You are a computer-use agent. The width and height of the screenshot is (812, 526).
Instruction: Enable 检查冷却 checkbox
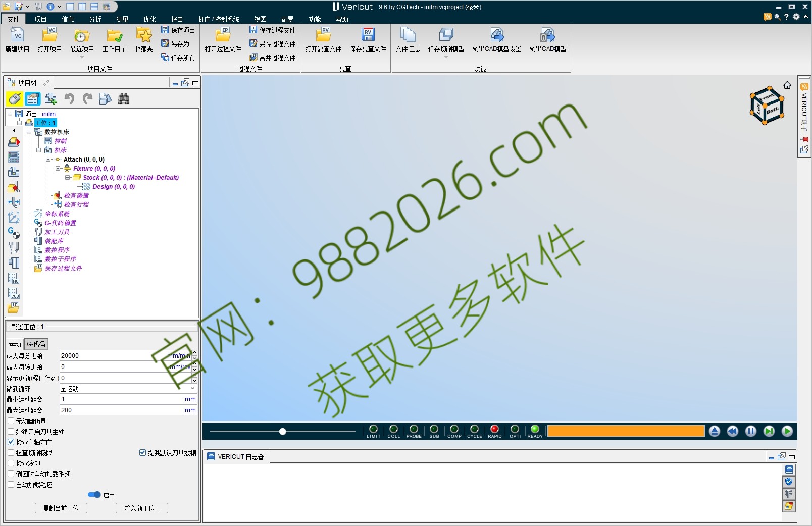click(11, 463)
